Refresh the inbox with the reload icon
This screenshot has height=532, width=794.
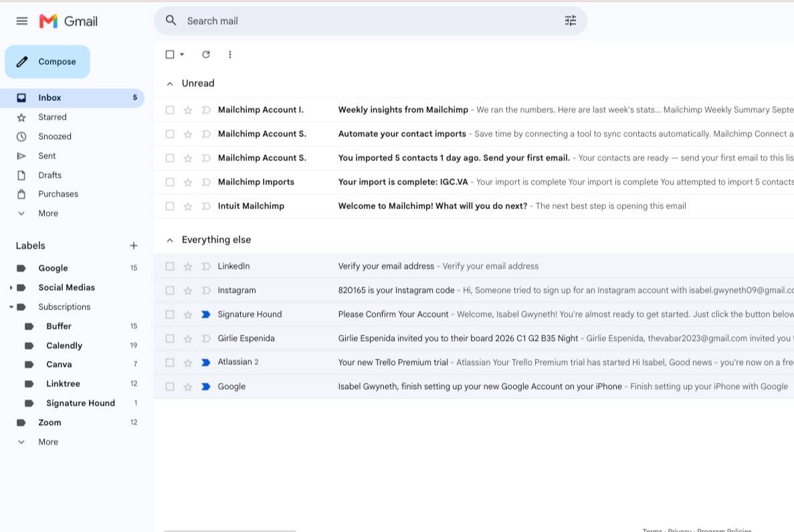click(x=205, y=54)
